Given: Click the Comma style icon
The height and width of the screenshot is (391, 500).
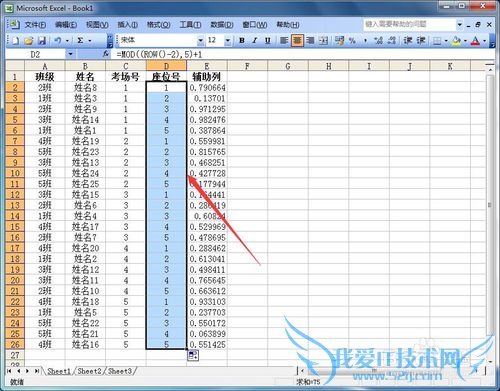Looking at the screenshot, I should click(365, 40).
